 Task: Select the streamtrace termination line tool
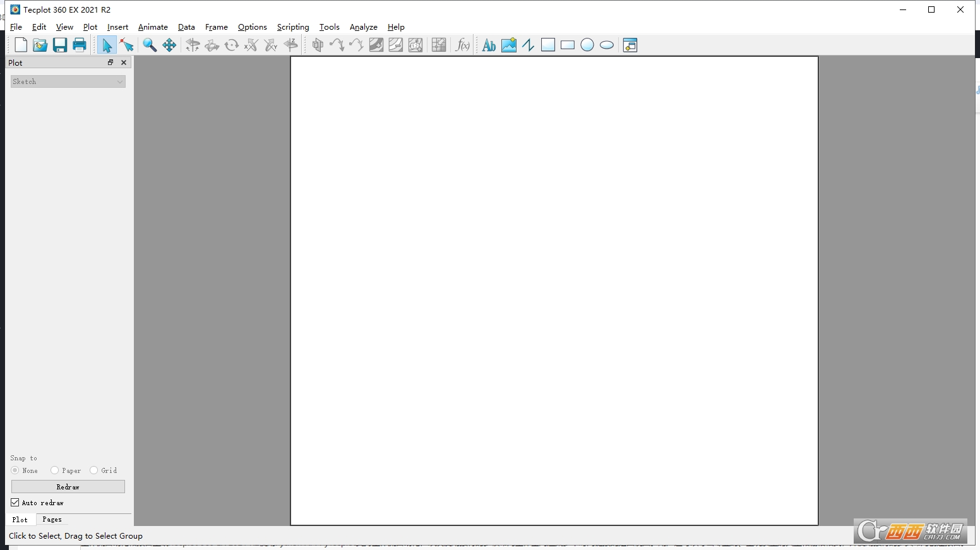tap(357, 45)
